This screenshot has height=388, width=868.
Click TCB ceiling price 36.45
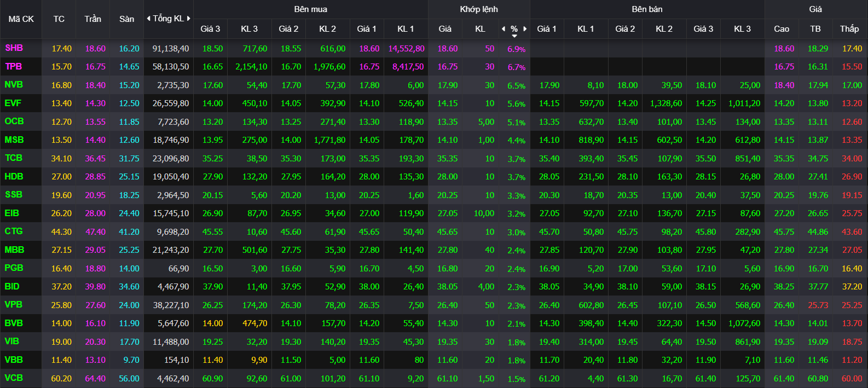[95, 159]
